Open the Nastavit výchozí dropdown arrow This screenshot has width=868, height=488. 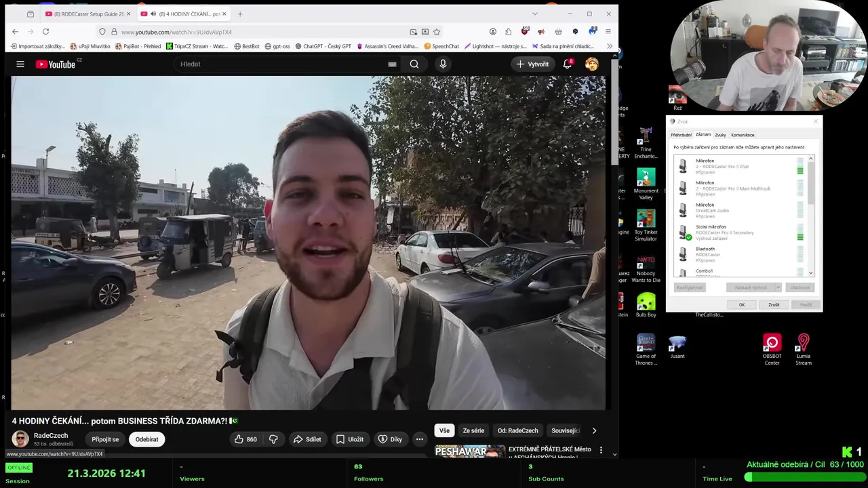coord(778,287)
